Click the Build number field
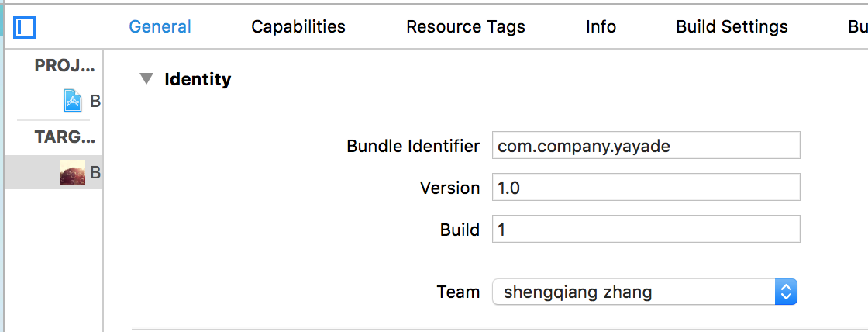Image resolution: width=868 pixels, height=332 pixels. 646,229
